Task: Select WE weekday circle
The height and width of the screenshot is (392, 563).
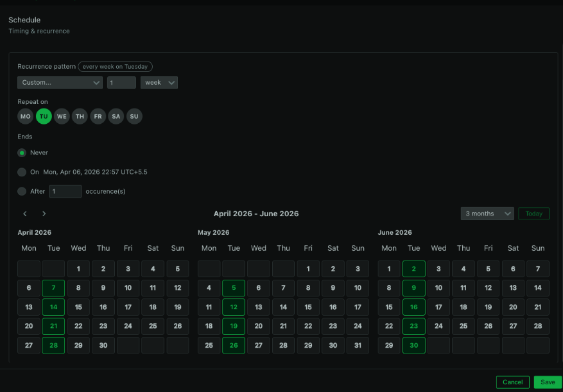Action: pos(62,116)
